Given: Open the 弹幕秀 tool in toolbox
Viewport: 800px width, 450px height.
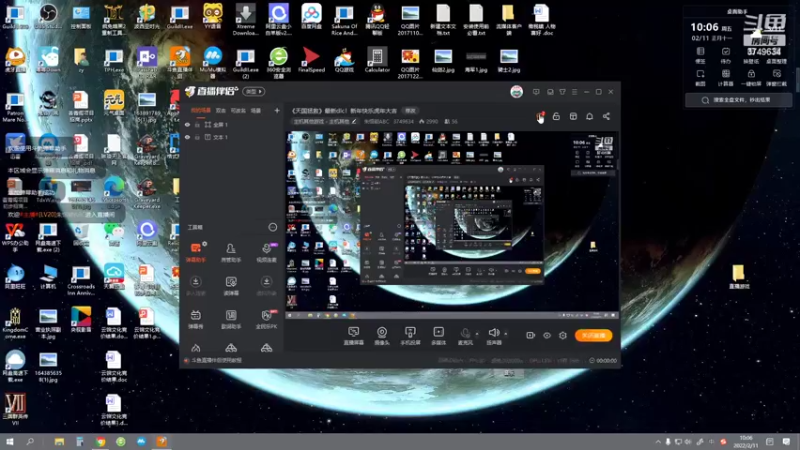Looking at the screenshot, I should [195, 319].
